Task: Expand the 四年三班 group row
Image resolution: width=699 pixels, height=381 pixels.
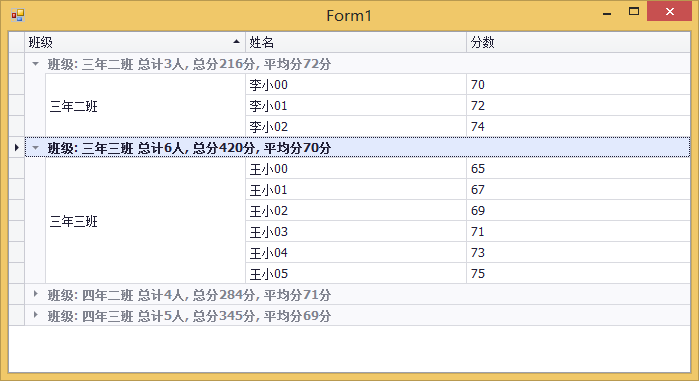Action: coord(36,315)
